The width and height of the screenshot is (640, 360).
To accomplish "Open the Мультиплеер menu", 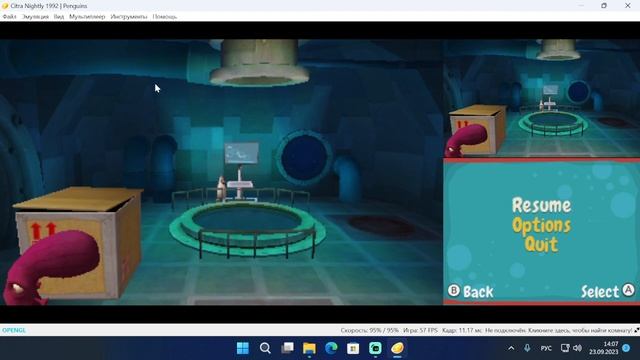I will 87,17.
